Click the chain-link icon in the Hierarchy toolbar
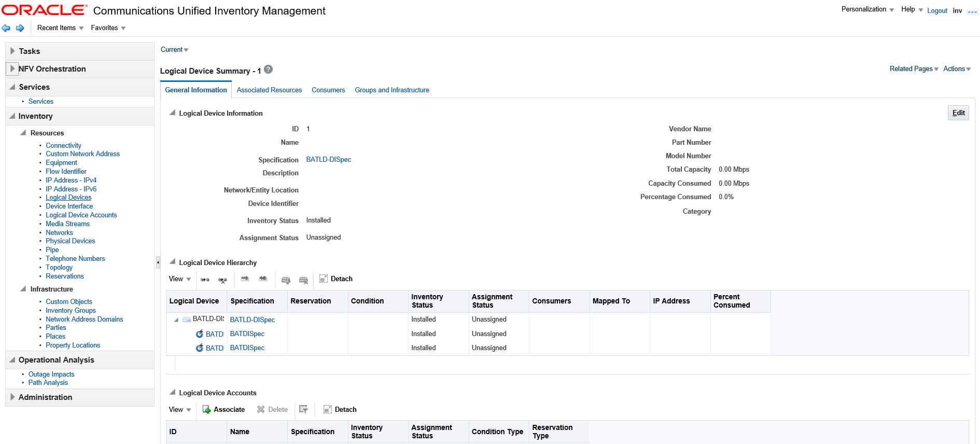This screenshot has height=444, width=980. (x=205, y=280)
